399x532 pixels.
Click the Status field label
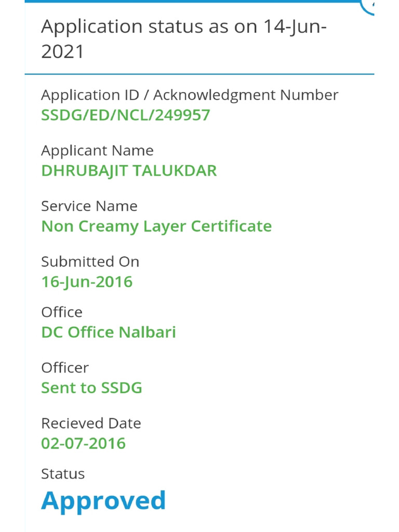coord(63,474)
